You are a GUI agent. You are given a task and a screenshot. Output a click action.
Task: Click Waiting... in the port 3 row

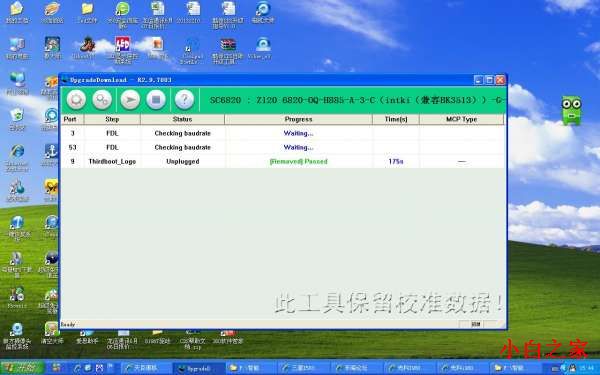(298, 133)
